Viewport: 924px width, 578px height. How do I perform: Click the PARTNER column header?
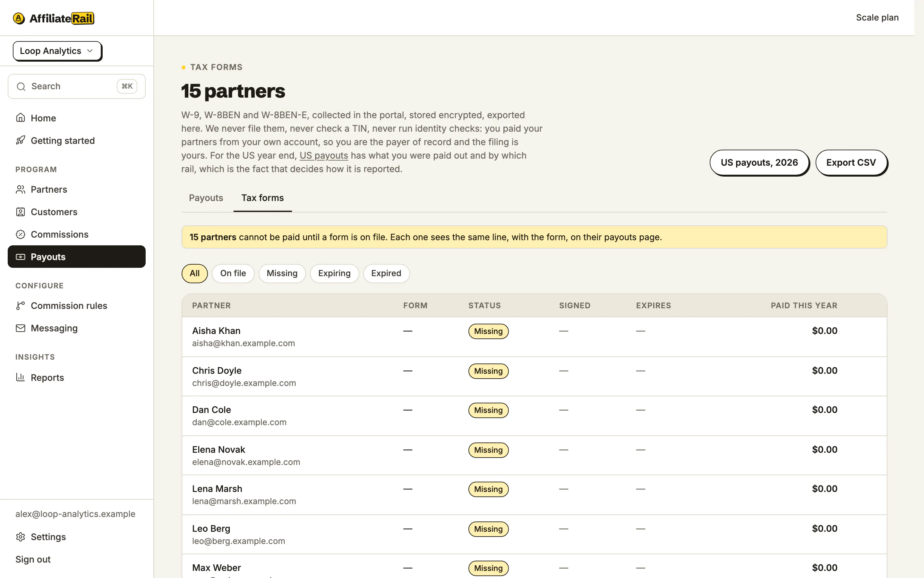tap(211, 305)
